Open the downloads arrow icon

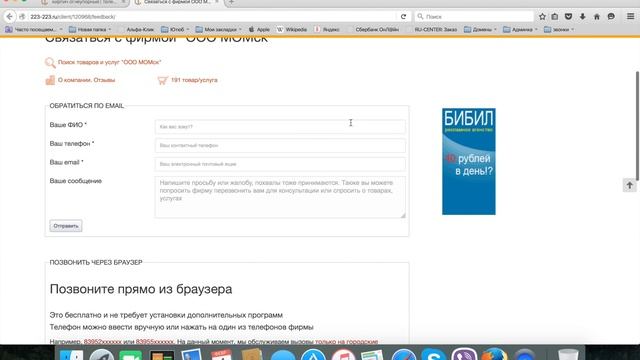[x=582, y=17]
